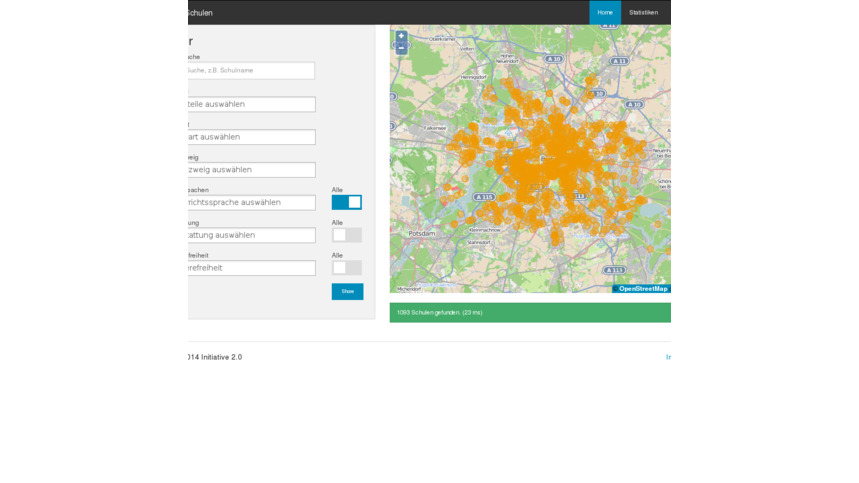The width and height of the screenshot is (859, 483).
Task: Click the map zoom out minus button
Action: tap(401, 47)
